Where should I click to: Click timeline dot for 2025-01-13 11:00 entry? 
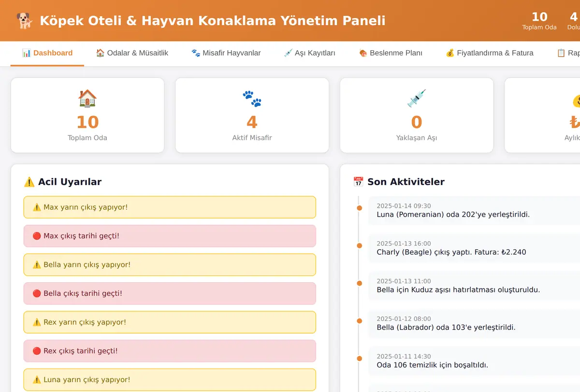point(359,283)
